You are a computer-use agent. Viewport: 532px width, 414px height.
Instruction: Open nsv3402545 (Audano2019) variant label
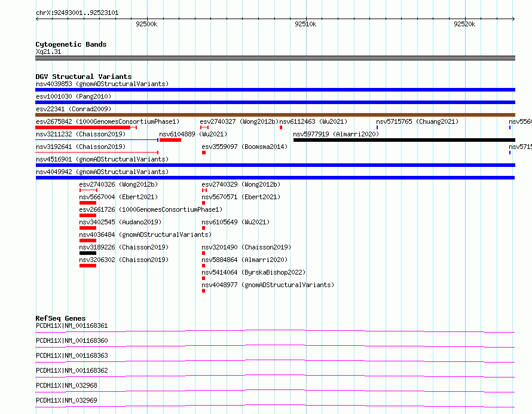click(x=120, y=222)
